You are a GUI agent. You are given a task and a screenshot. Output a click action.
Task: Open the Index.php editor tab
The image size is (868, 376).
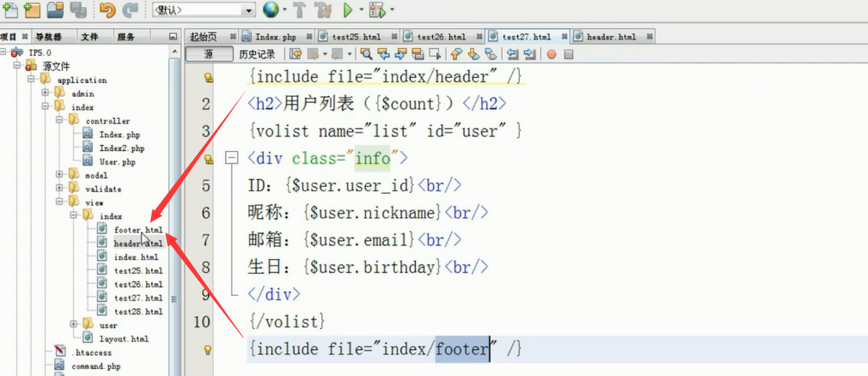(276, 37)
